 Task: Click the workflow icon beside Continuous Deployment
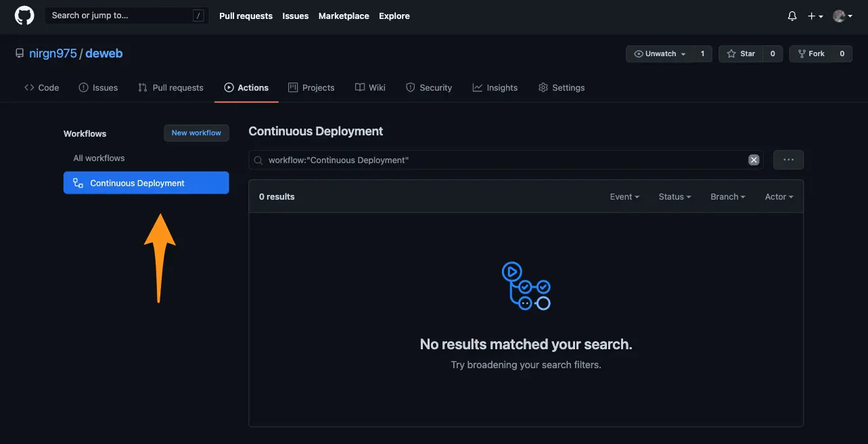click(76, 182)
